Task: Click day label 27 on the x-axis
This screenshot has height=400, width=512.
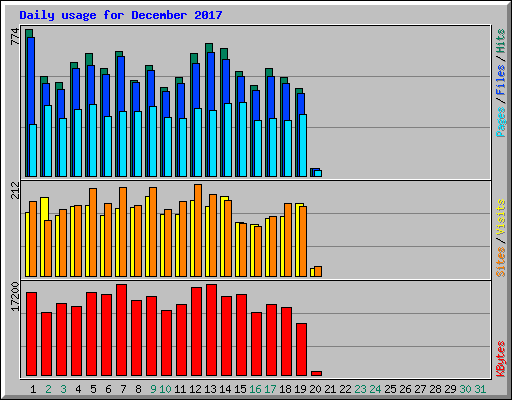Action: tap(420, 389)
